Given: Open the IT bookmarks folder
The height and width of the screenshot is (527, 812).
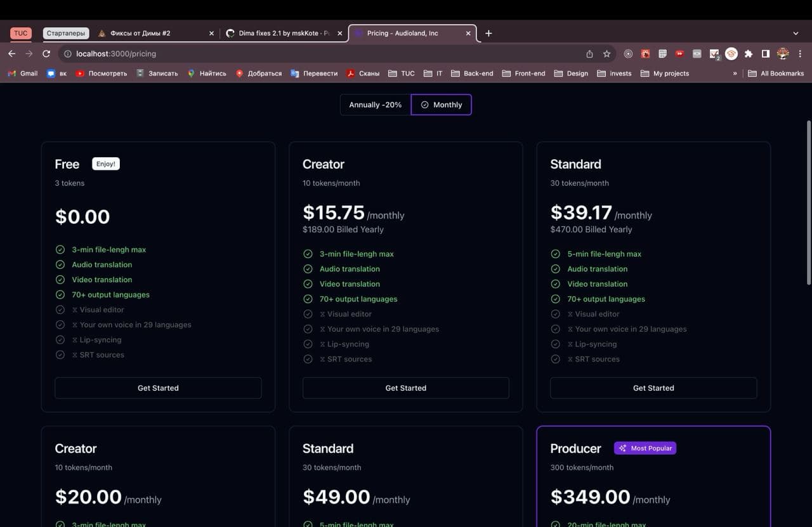Looking at the screenshot, I should point(433,74).
